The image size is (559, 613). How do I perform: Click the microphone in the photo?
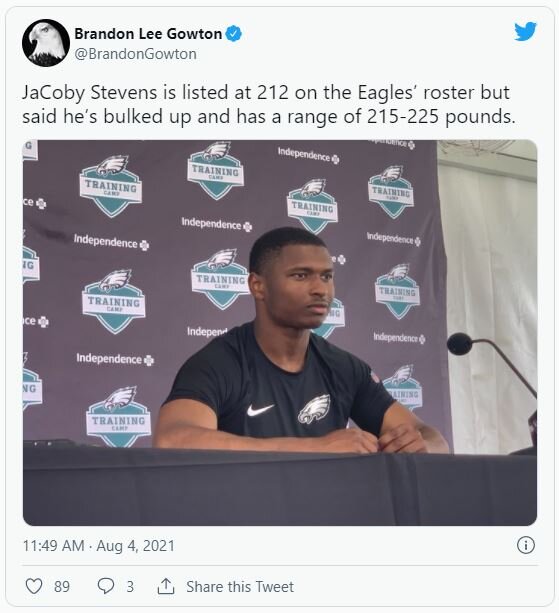point(460,344)
